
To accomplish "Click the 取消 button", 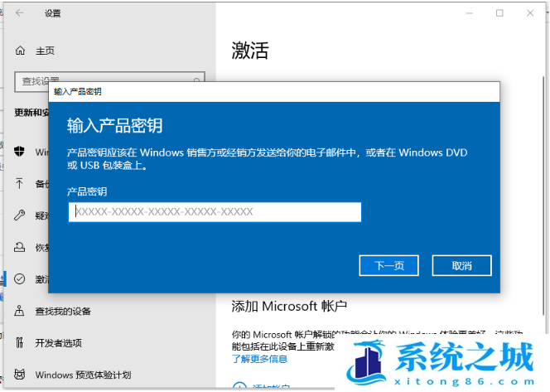I will point(461,266).
